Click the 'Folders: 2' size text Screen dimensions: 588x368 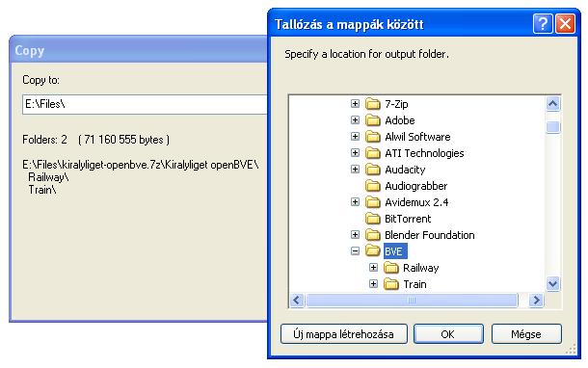pyautogui.click(x=96, y=140)
